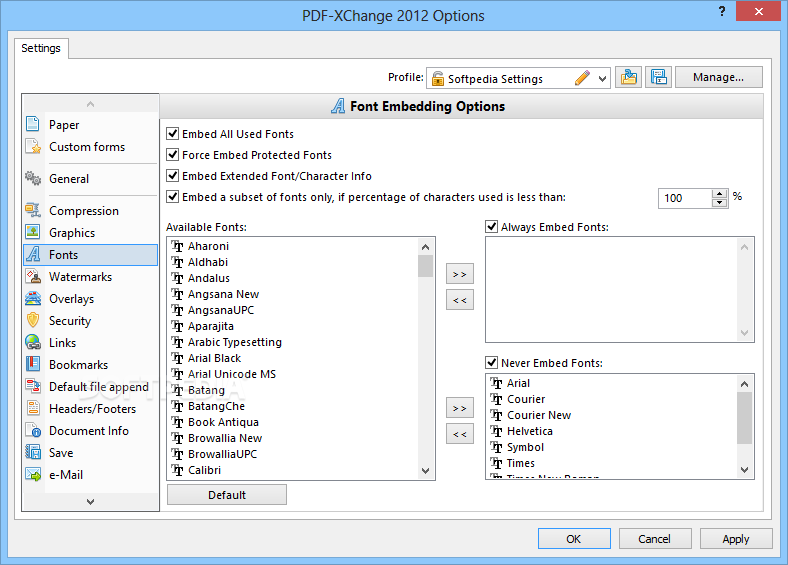Toggle the embed subset of fonts checkbox
Screen dimensions: 788x565
click(172, 197)
